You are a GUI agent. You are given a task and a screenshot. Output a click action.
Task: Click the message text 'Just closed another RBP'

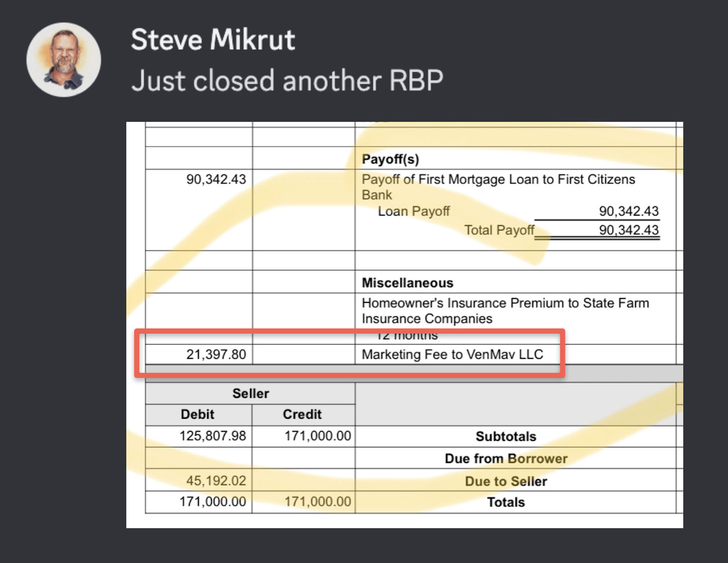pos(287,81)
